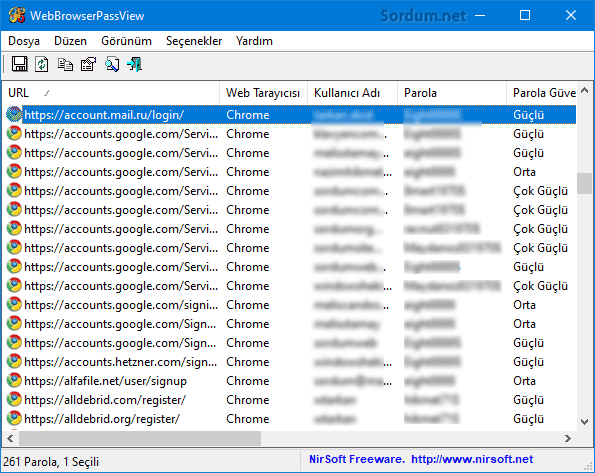Viewport: 595px width, 473px height.
Task: Click the Chrome icon of alfafile.net row
Action: (x=14, y=380)
